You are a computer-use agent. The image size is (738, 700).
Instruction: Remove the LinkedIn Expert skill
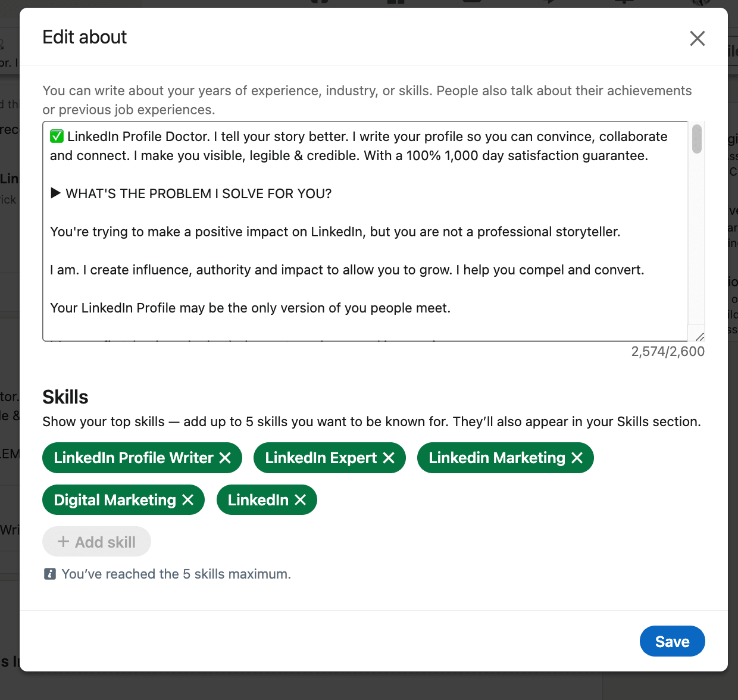pyautogui.click(x=389, y=458)
